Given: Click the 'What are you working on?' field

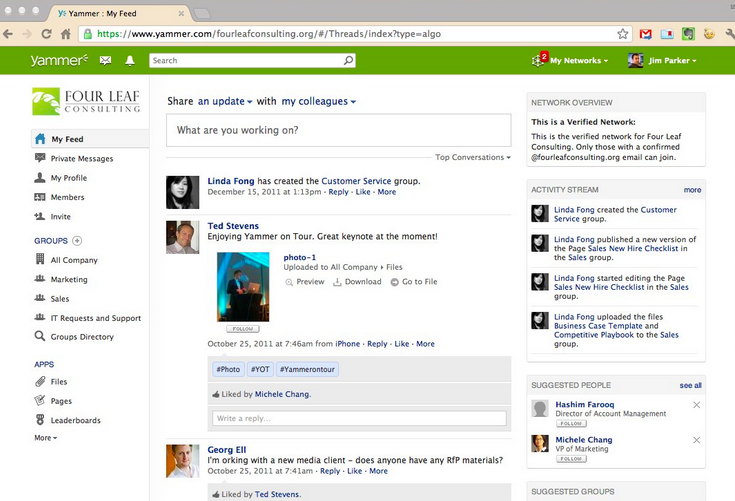Looking at the screenshot, I should (x=338, y=130).
